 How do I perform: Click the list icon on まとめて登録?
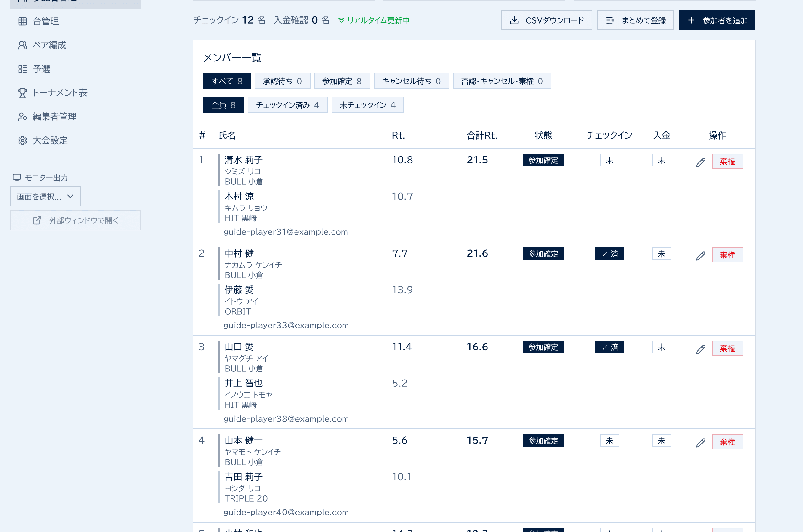tap(610, 20)
